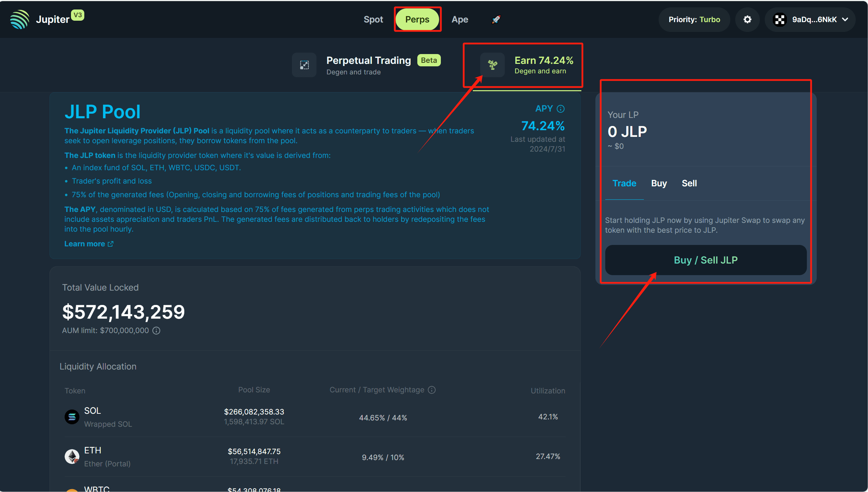Switch to the Buy tab in LP panel
The image size is (868, 492).
pos(659,183)
